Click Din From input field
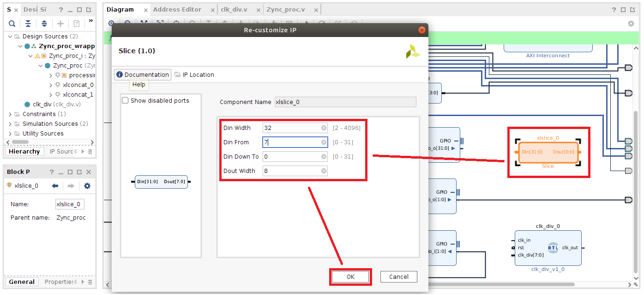 pyautogui.click(x=295, y=142)
